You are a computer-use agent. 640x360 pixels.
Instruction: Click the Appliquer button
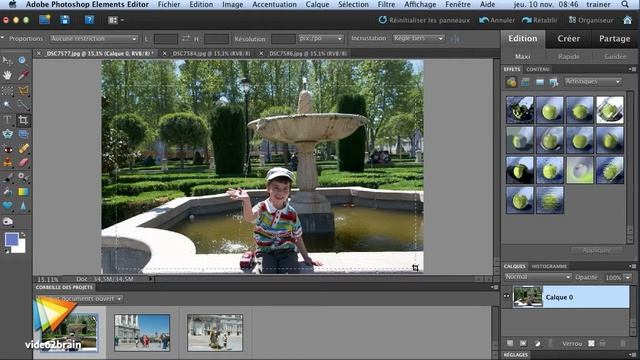click(596, 250)
